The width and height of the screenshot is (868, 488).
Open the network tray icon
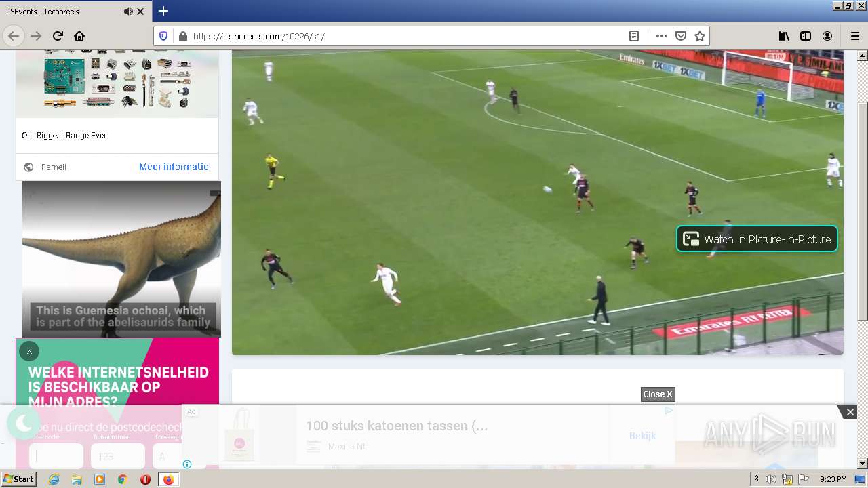click(787, 479)
